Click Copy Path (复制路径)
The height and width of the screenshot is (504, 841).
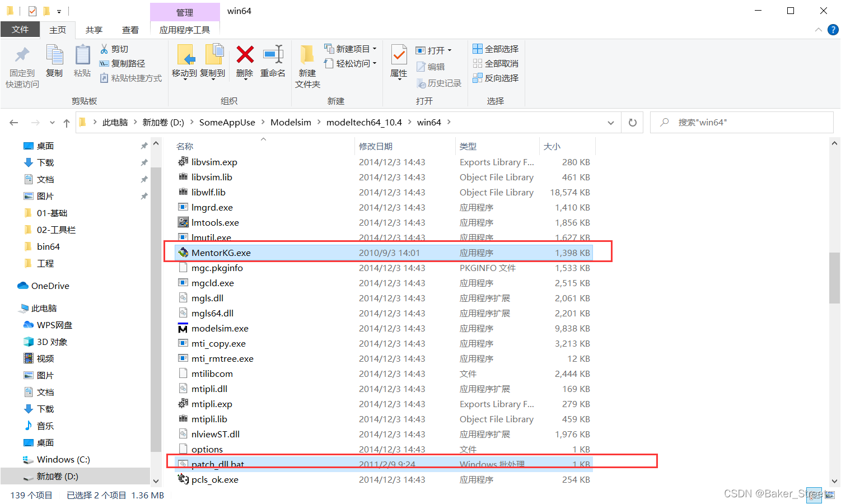click(x=122, y=64)
